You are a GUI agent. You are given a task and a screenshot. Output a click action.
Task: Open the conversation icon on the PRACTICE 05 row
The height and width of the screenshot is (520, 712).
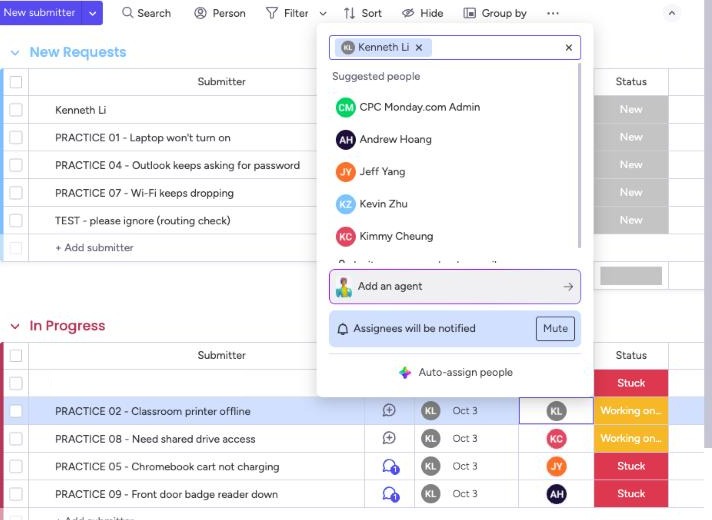[x=391, y=466]
